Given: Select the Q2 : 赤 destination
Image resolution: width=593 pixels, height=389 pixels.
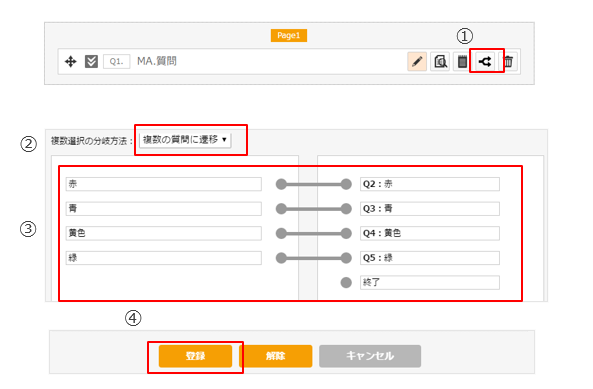Looking at the screenshot, I should point(430,184).
